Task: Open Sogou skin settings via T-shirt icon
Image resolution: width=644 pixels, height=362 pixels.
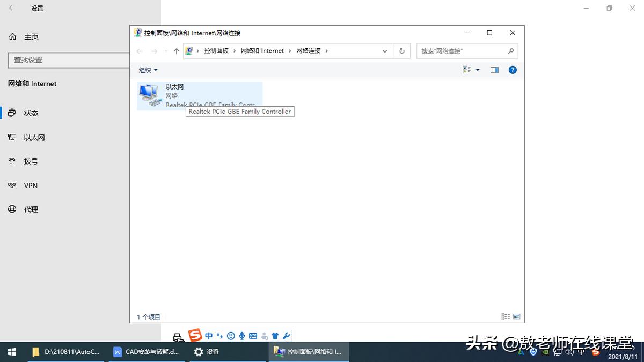Action: [x=275, y=336]
